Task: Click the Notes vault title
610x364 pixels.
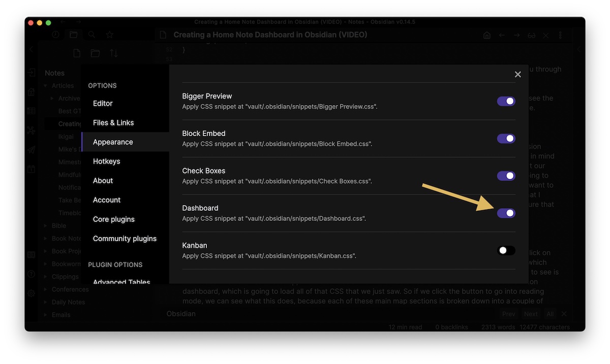Action: (x=54, y=73)
